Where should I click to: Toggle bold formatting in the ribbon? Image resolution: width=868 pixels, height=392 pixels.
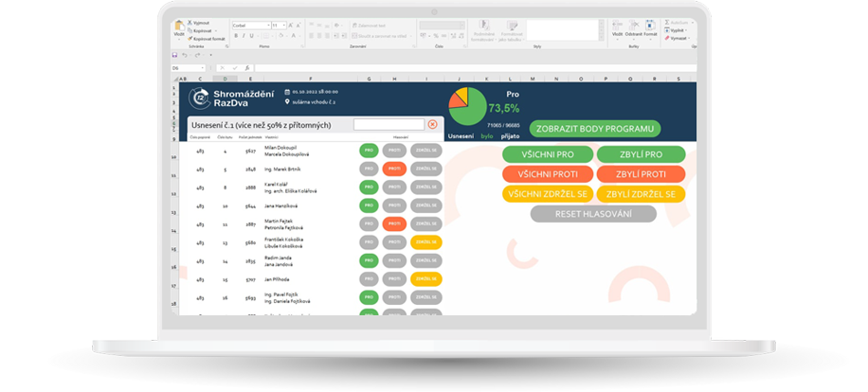coord(236,36)
